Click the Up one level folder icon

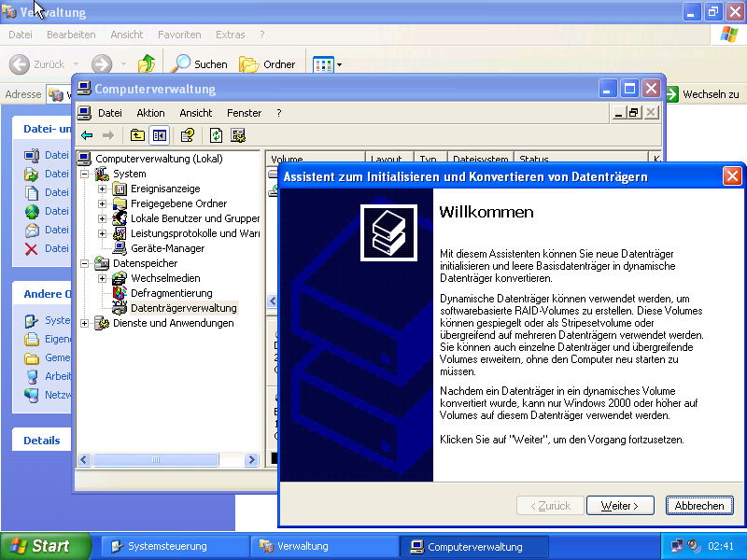coord(137,135)
